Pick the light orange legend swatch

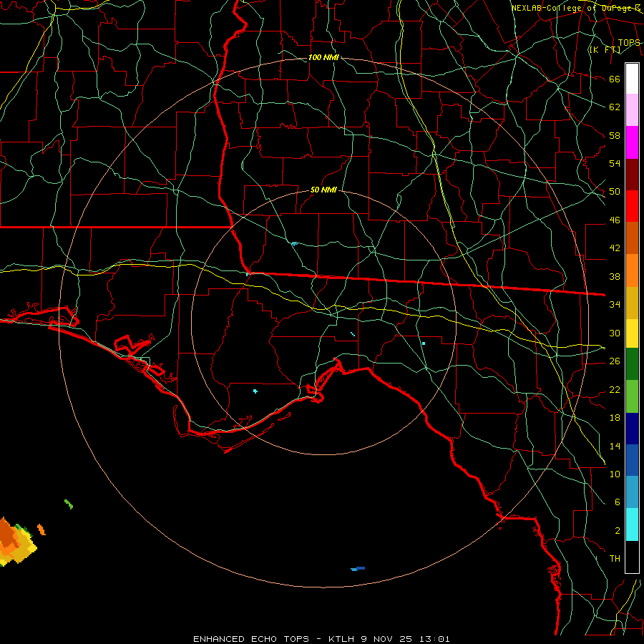(632, 270)
